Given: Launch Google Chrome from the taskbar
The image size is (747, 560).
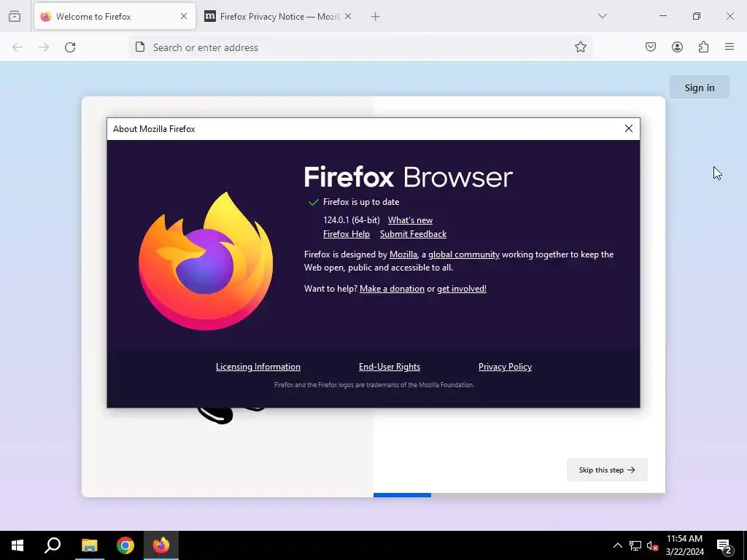Looking at the screenshot, I should [125, 545].
